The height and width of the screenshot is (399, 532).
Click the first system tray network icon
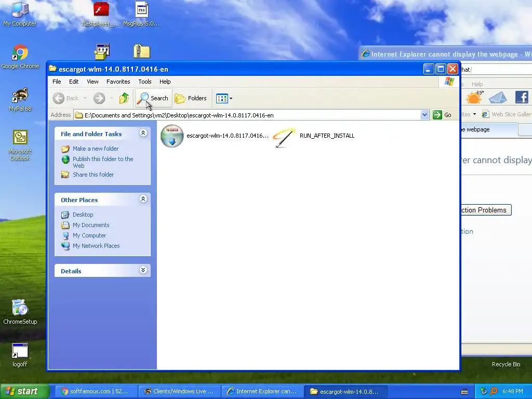[x=484, y=391]
